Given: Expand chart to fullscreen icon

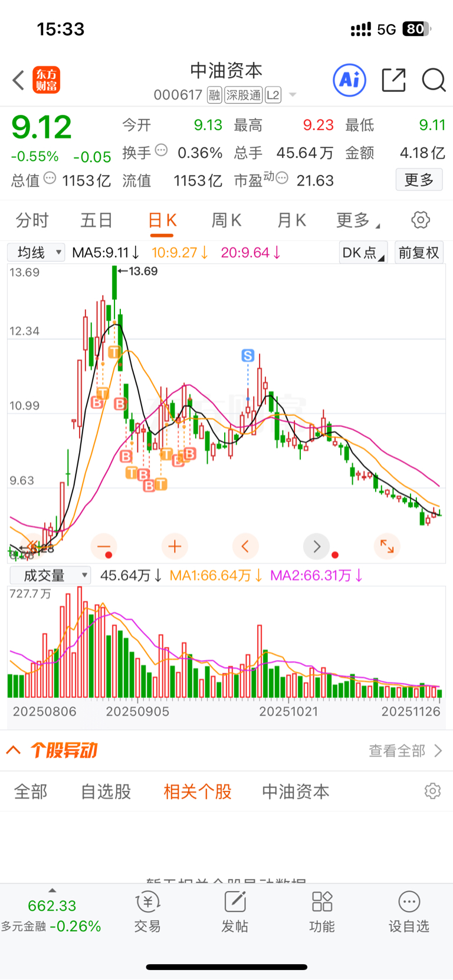Looking at the screenshot, I should 387,546.
